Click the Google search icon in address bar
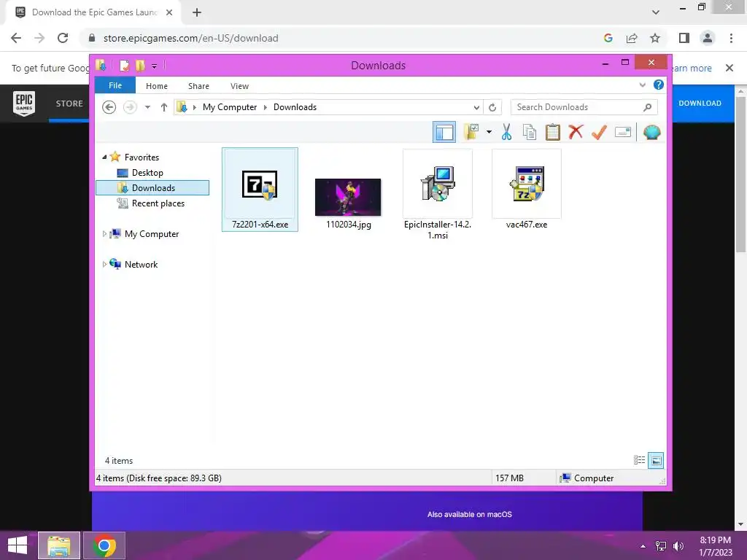The height and width of the screenshot is (560, 747). click(608, 38)
